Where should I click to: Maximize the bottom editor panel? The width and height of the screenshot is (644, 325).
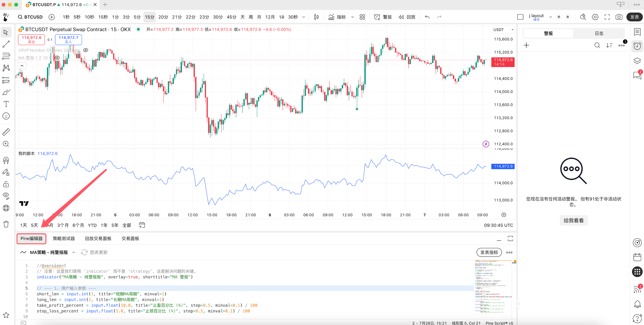tap(510, 239)
